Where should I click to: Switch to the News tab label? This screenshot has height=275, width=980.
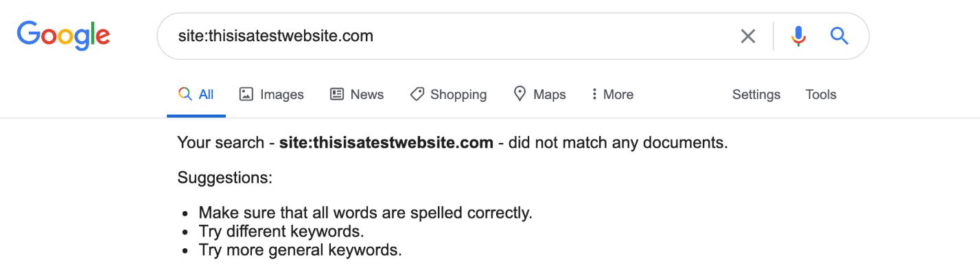[x=367, y=94]
